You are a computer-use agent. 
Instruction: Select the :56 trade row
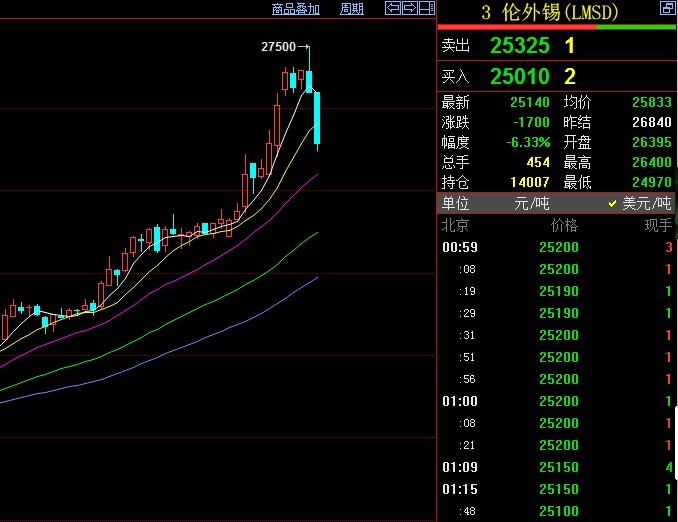tap(557, 379)
